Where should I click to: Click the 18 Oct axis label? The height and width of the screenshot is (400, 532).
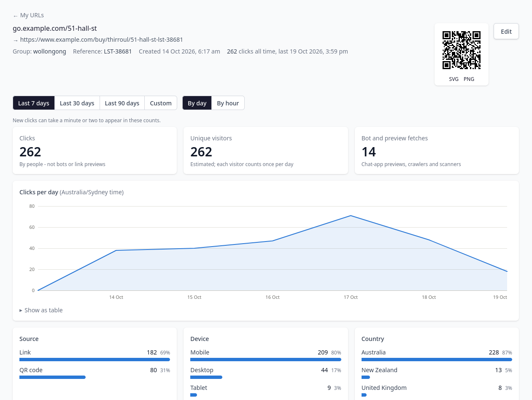pyautogui.click(x=429, y=297)
